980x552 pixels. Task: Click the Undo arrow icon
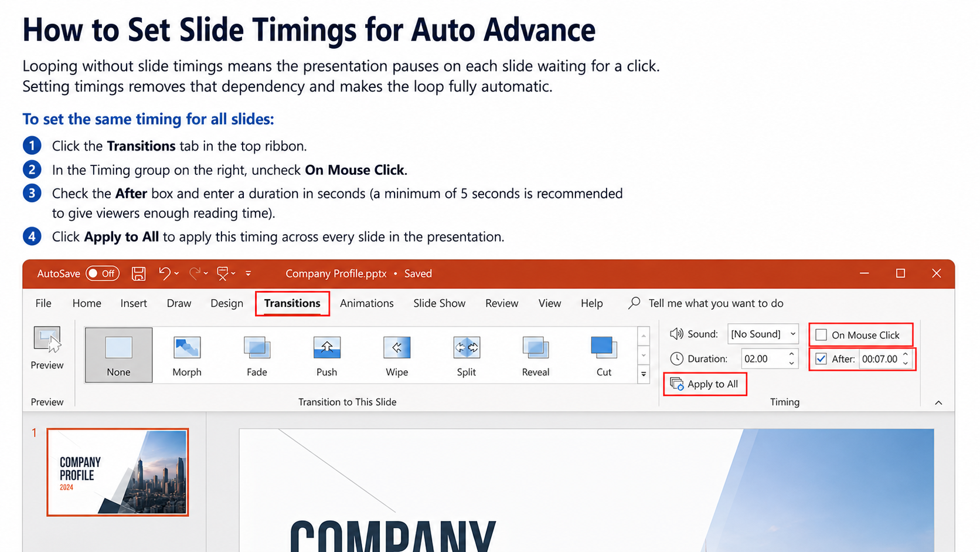click(164, 273)
